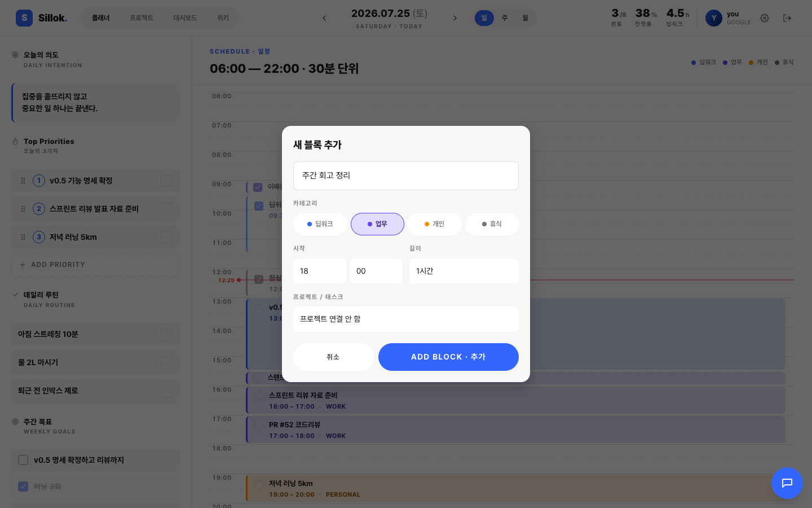Open 스프린트 리뷰 자료 준비 schedule block
The image size is (812, 508).
pyautogui.click(x=516, y=400)
